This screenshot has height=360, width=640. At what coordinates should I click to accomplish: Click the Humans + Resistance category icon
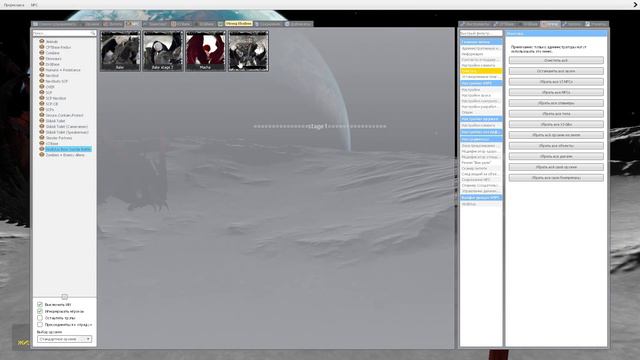(x=42, y=70)
